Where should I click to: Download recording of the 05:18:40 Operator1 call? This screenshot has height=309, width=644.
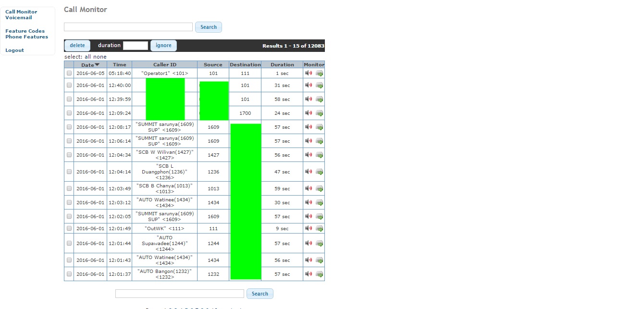click(x=319, y=73)
